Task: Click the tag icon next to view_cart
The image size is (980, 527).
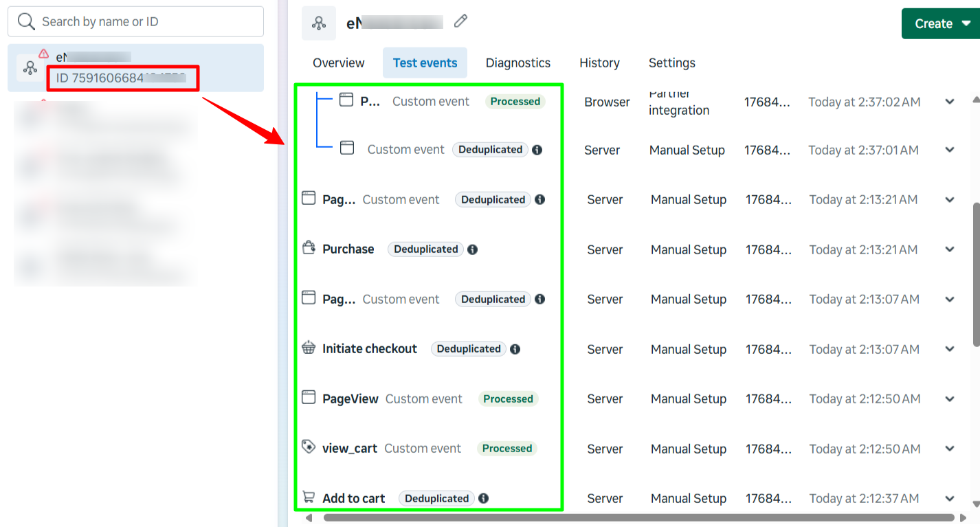Action: pos(309,447)
